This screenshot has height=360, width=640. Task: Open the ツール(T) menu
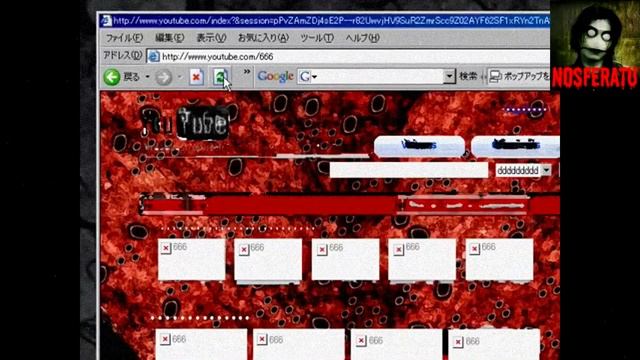coord(317,38)
